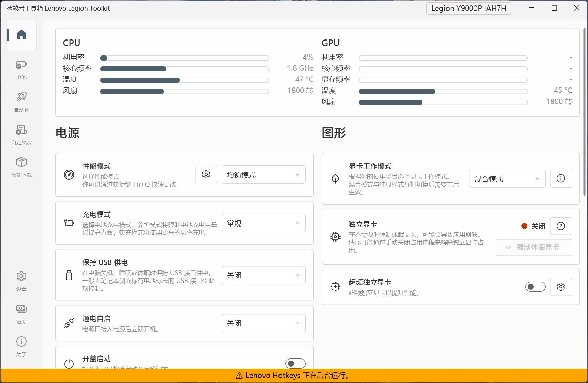Viewport: 588px width, 383px height.
Task: Open the 赞助 donate page
Action: coord(21,314)
